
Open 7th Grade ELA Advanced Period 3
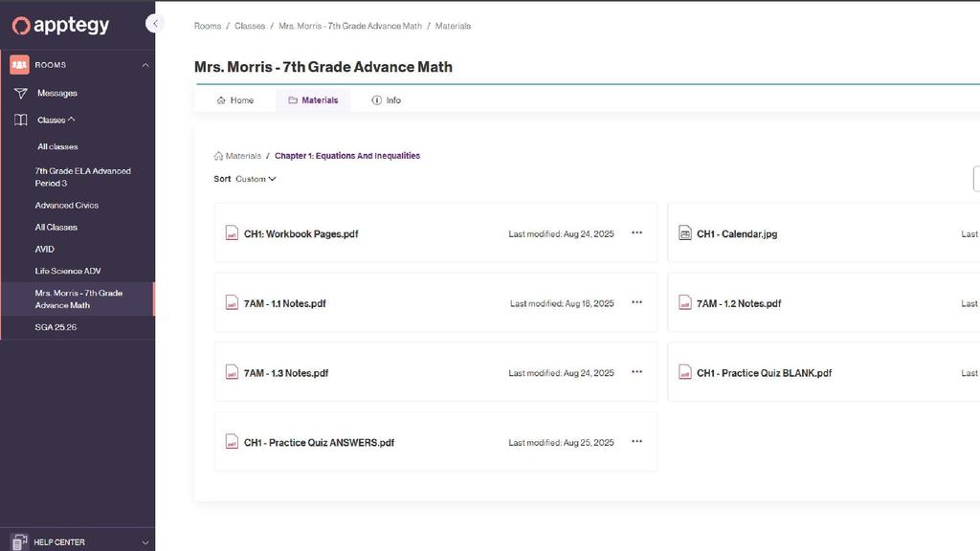click(x=82, y=177)
